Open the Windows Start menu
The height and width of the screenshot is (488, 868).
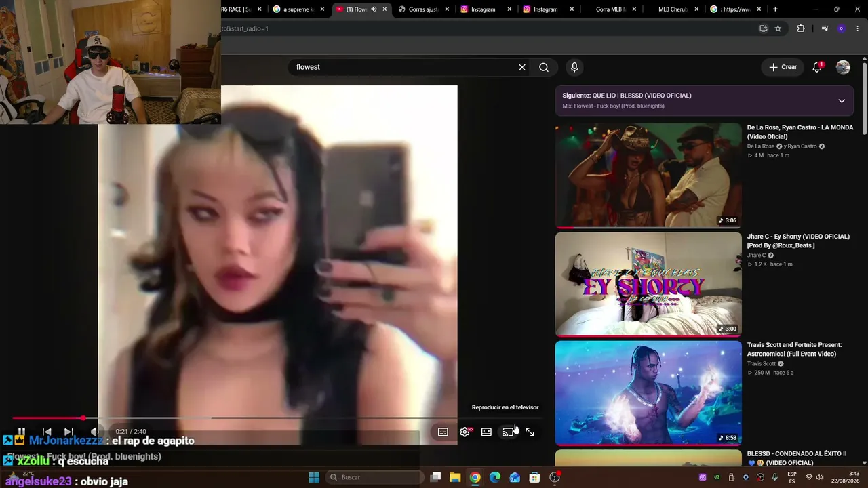coord(314,477)
